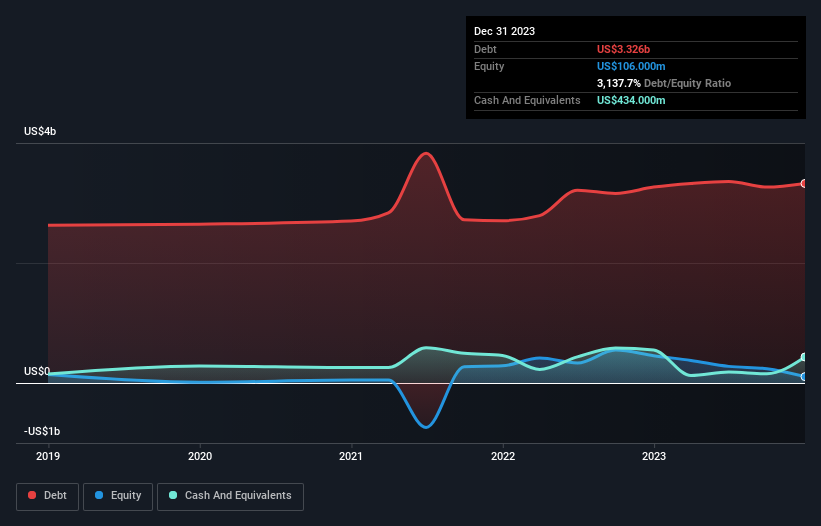Click the blue Equity end-point marker
821x526 pixels.
point(804,376)
